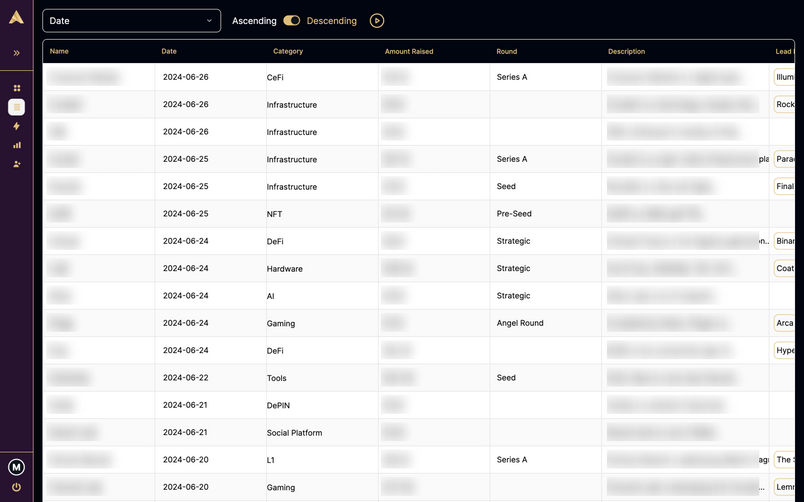Click the gold app logo in sidebar
This screenshot has width=804, height=502.
(x=16, y=17)
